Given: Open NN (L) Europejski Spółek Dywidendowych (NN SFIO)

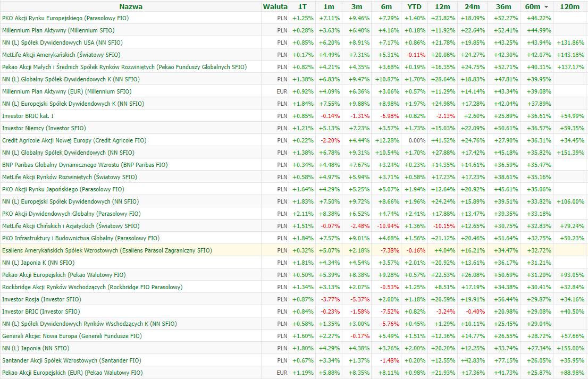Looking at the screenshot, I should coord(71,201).
